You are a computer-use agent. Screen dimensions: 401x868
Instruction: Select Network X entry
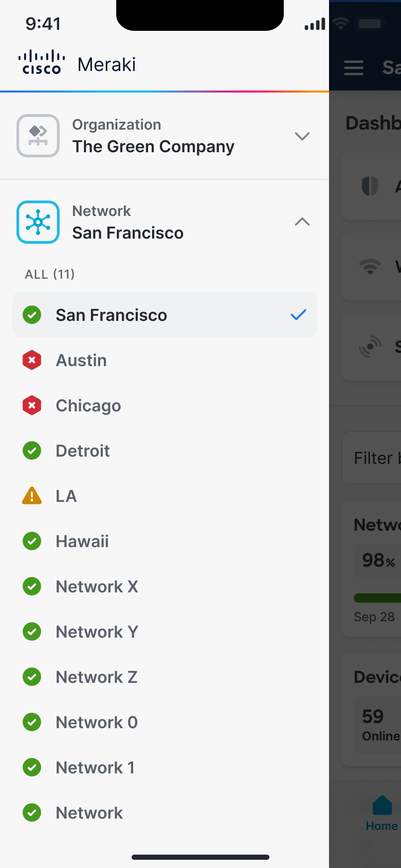tap(97, 587)
